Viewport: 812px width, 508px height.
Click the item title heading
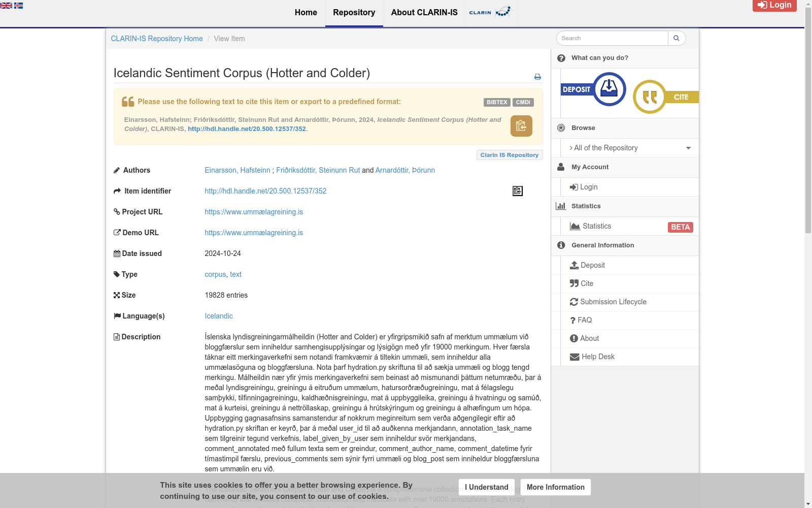coord(242,73)
